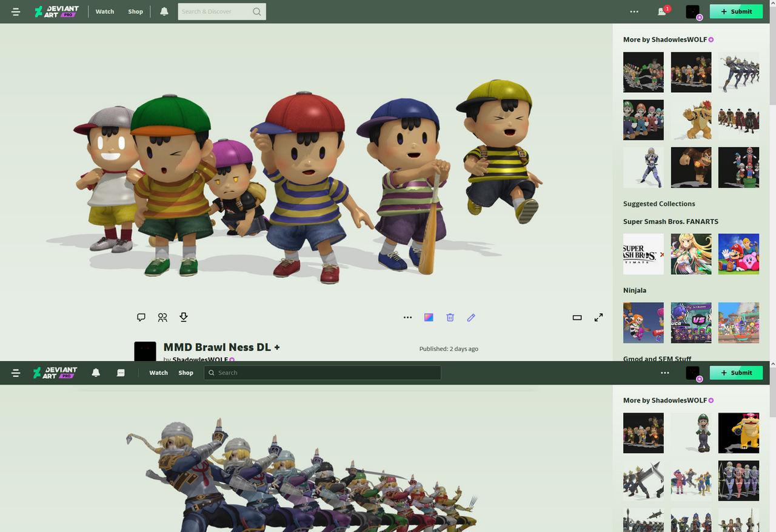Open the chat bubble icon in the lower header
Screen dimensions: 776x532
(121, 373)
